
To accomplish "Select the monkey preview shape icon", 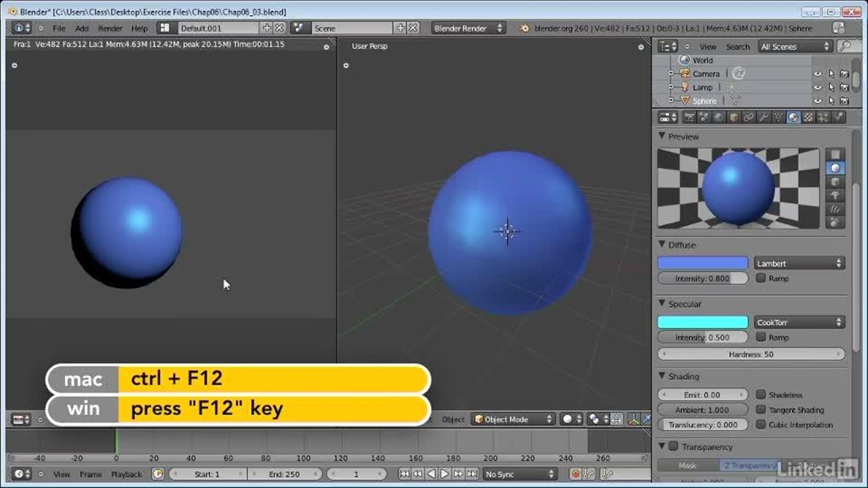I will 835,195.
